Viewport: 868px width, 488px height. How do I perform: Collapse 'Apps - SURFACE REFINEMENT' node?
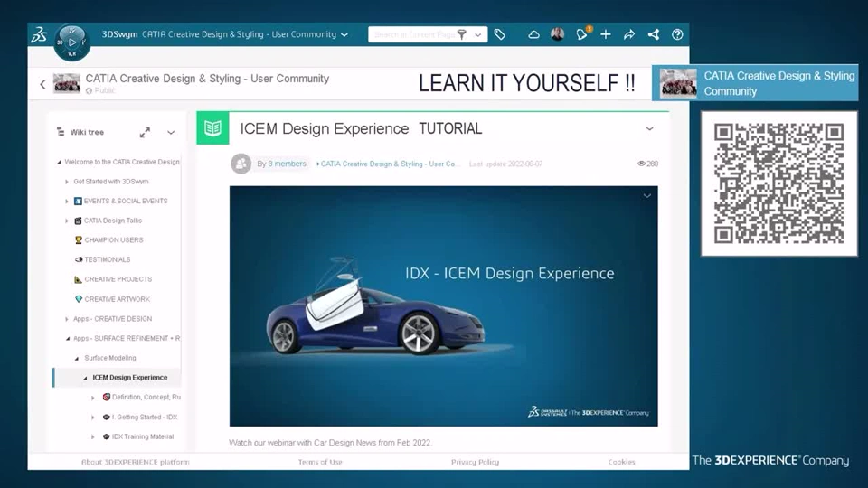click(x=68, y=339)
